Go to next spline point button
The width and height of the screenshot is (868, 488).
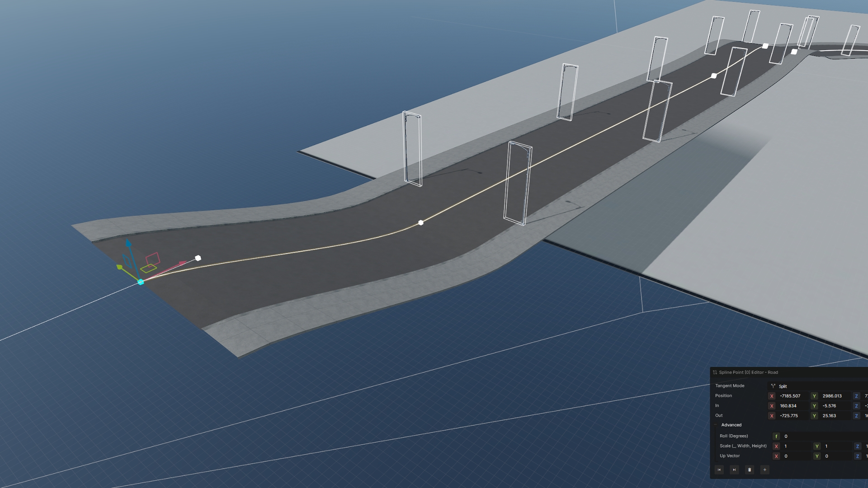coord(734,470)
